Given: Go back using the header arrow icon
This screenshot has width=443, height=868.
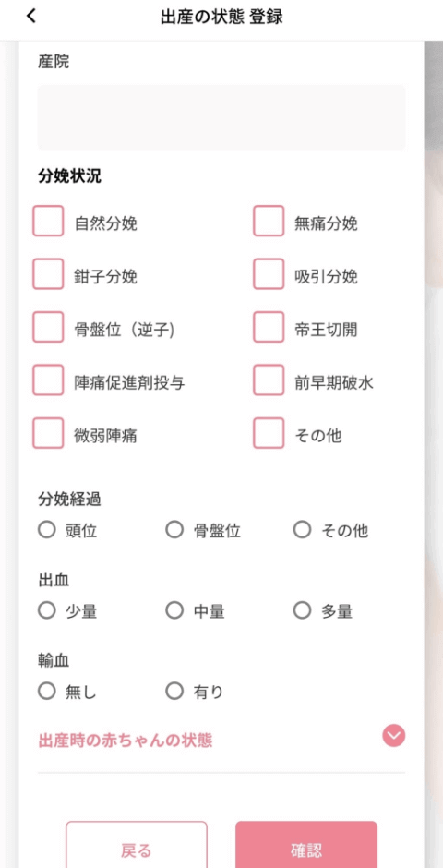Looking at the screenshot, I should [31, 17].
